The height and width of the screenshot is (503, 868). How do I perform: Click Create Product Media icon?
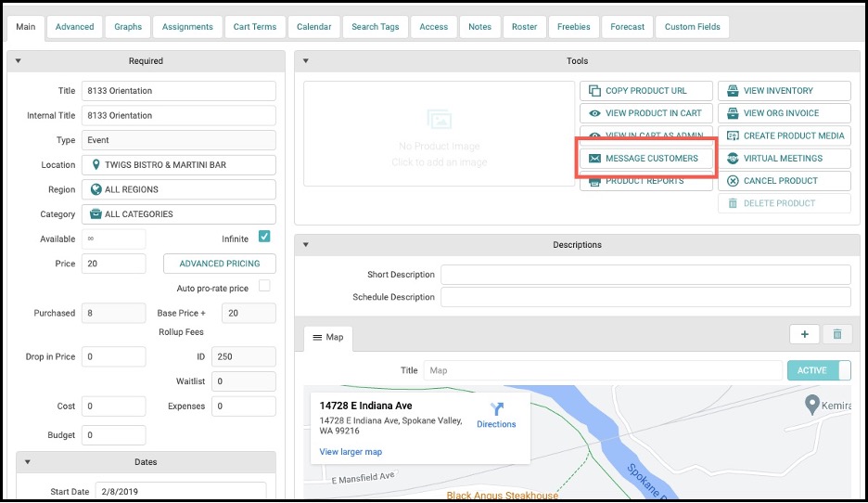733,135
